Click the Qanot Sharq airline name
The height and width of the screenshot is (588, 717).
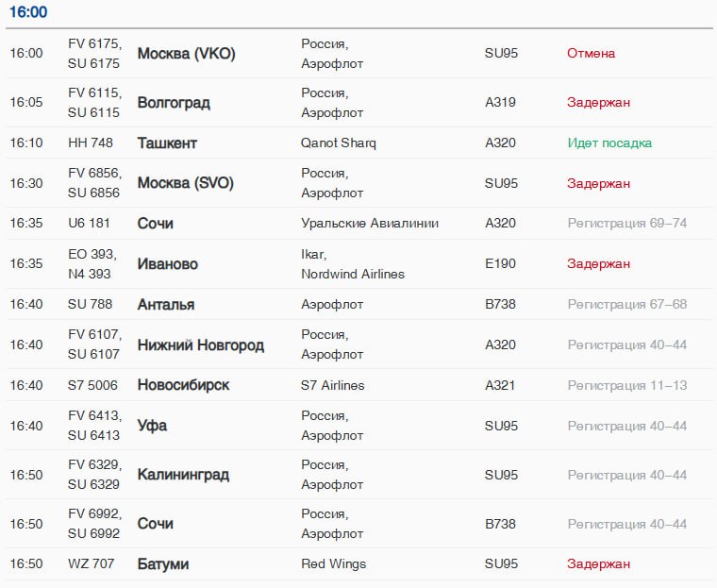pyautogui.click(x=339, y=143)
